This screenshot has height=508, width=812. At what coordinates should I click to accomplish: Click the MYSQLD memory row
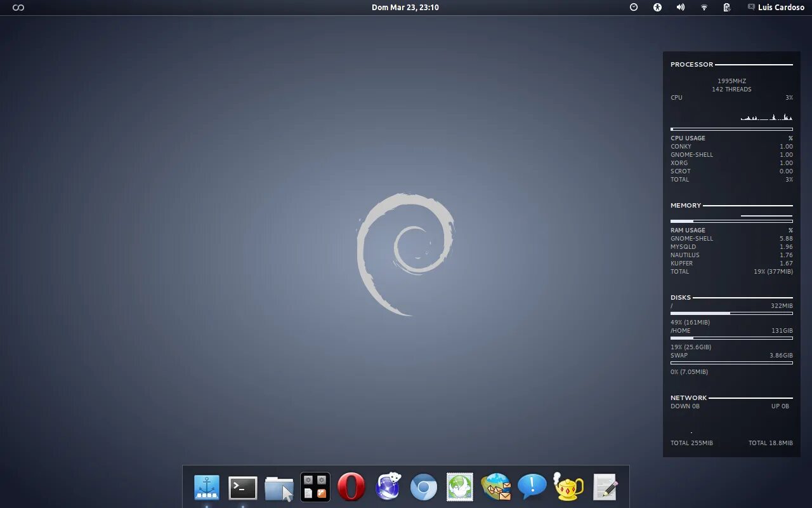(731, 247)
